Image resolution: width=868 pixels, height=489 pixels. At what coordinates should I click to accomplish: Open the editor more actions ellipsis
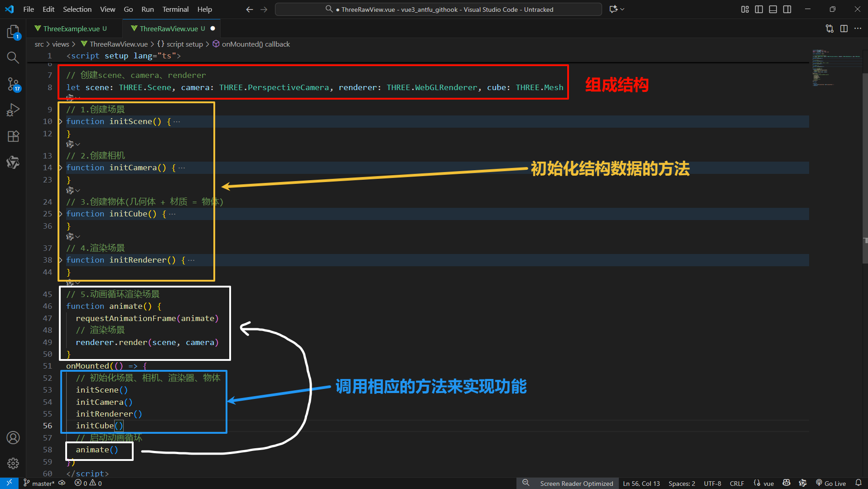point(858,29)
